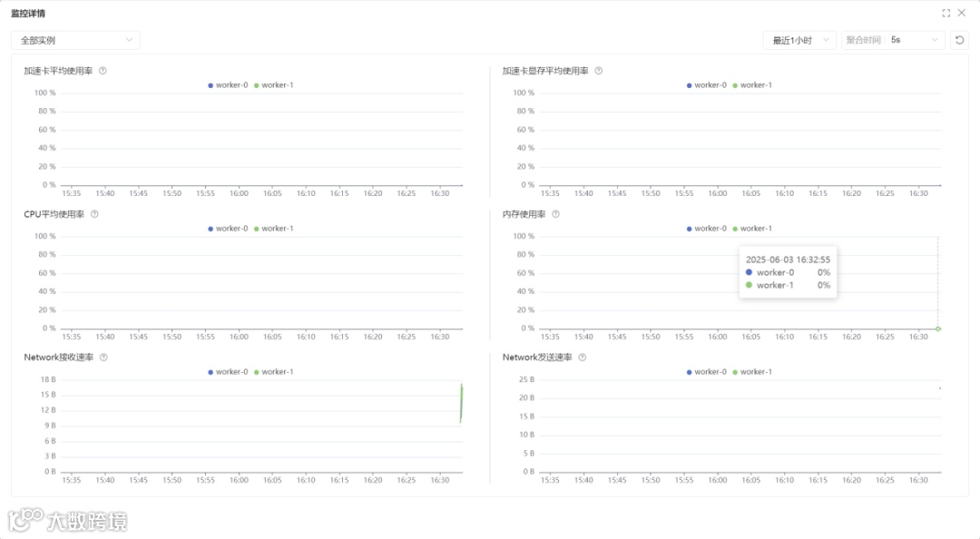Click help icon beside 内存使用率
Screen dimensions: 980x539
click(555, 214)
